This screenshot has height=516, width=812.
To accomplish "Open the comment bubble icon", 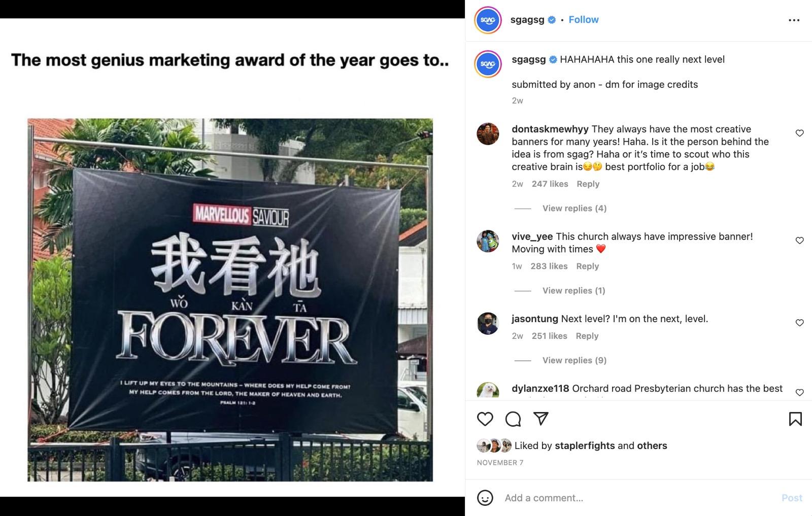I will pyautogui.click(x=513, y=419).
